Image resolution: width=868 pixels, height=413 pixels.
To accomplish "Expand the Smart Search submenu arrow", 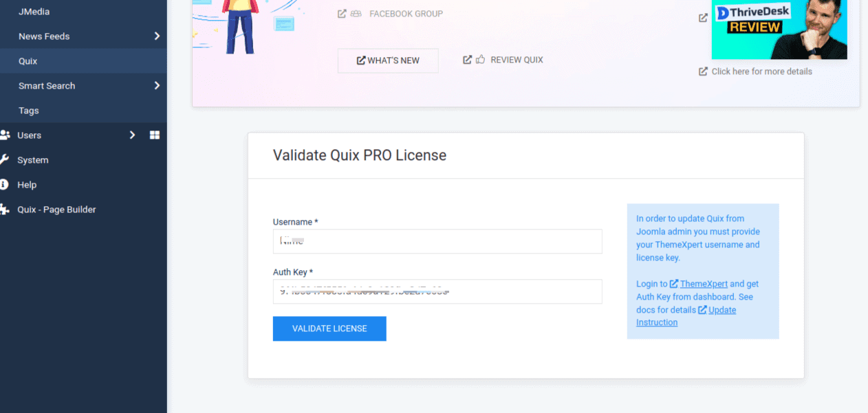I will tap(157, 86).
